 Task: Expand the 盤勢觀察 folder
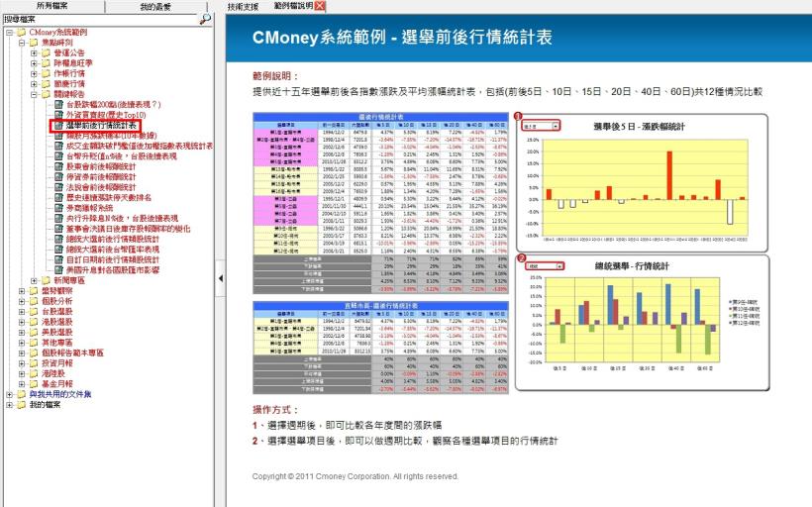[x=22, y=291]
